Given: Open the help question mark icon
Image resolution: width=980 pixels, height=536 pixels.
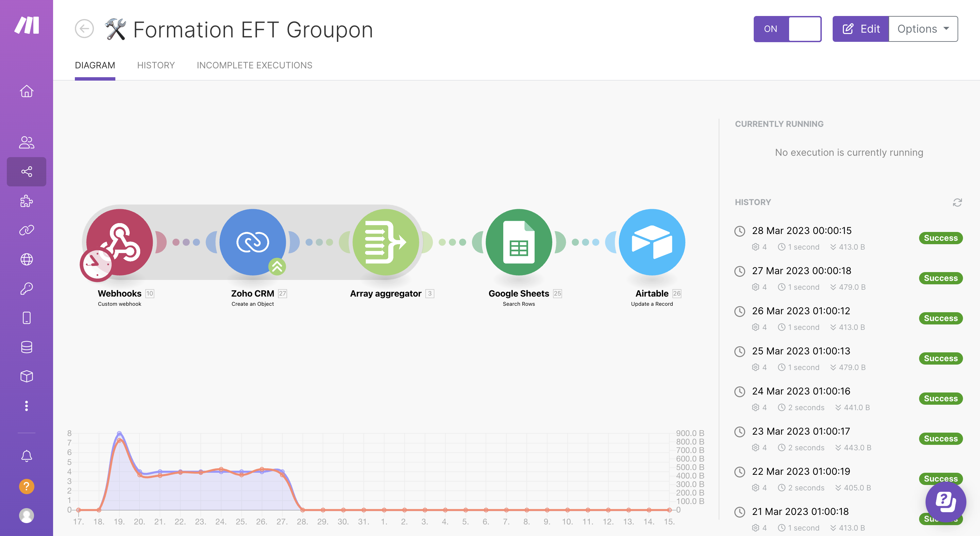Looking at the screenshot, I should [x=26, y=486].
